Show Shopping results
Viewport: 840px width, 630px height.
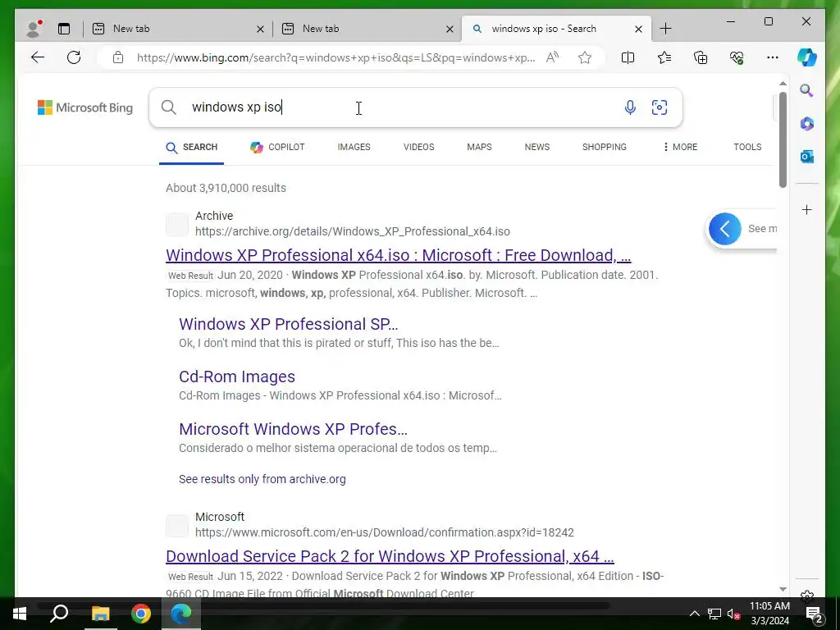pyautogui.click(x=605, y=147)
